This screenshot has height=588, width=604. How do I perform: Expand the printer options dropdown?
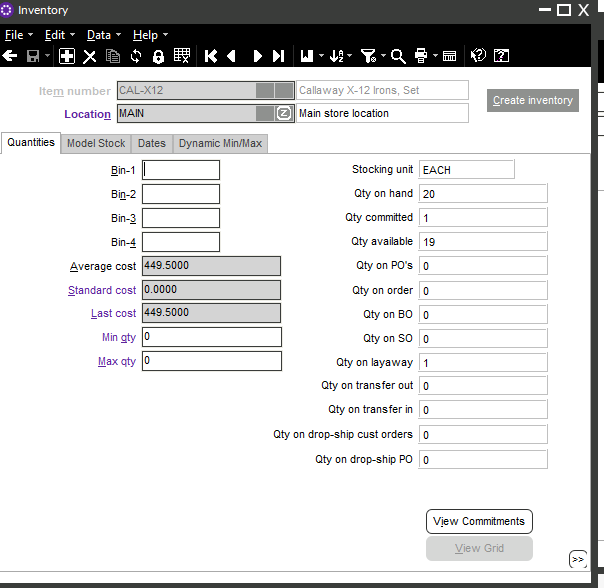433,57
